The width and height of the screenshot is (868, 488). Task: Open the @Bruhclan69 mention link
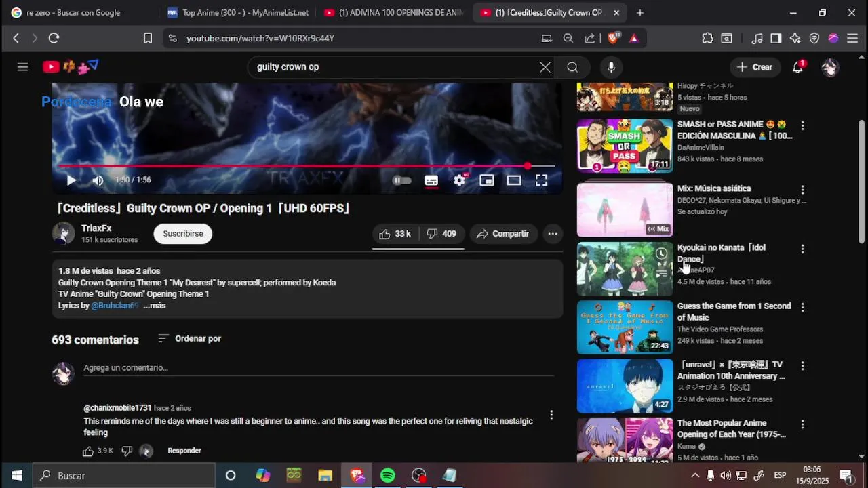coord(115,306)
